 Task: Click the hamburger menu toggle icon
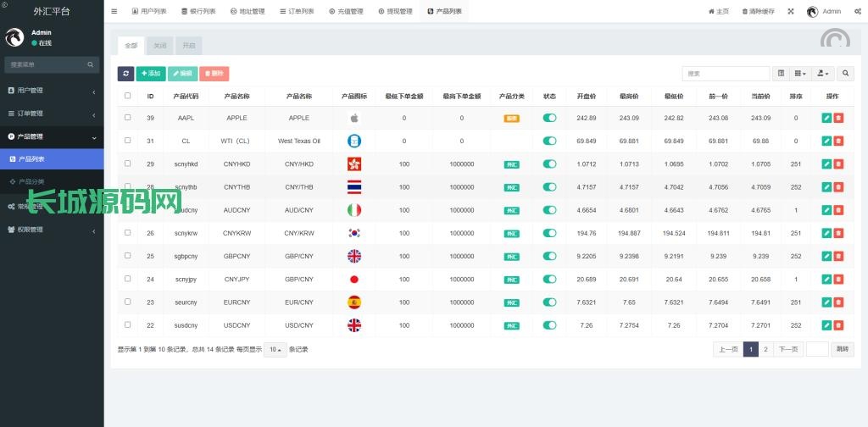pyautogui.click(x=114, y=12)
